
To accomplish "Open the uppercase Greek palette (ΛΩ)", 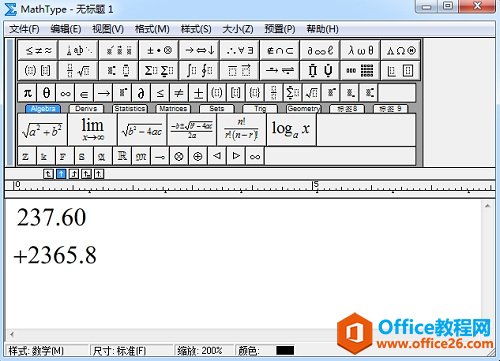I will click(401, 50).
